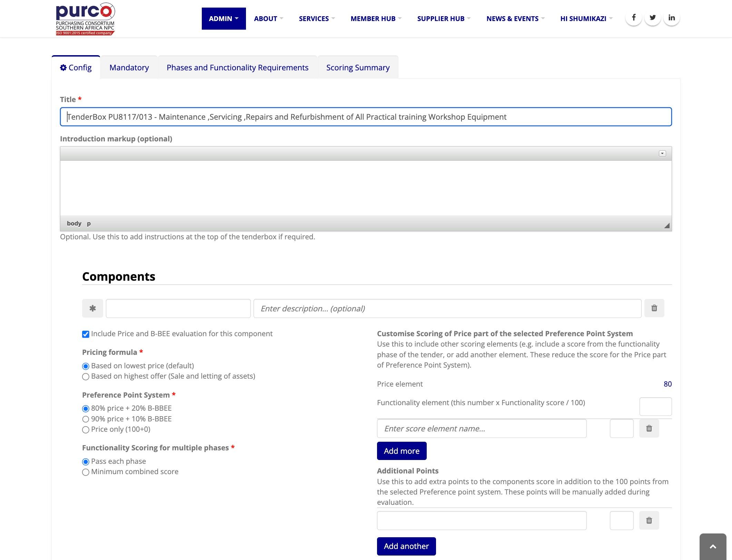The height and width of the screenshot is (560, 732).
Task: Open the Scoring Summary tab
Action: pos(358,68)
